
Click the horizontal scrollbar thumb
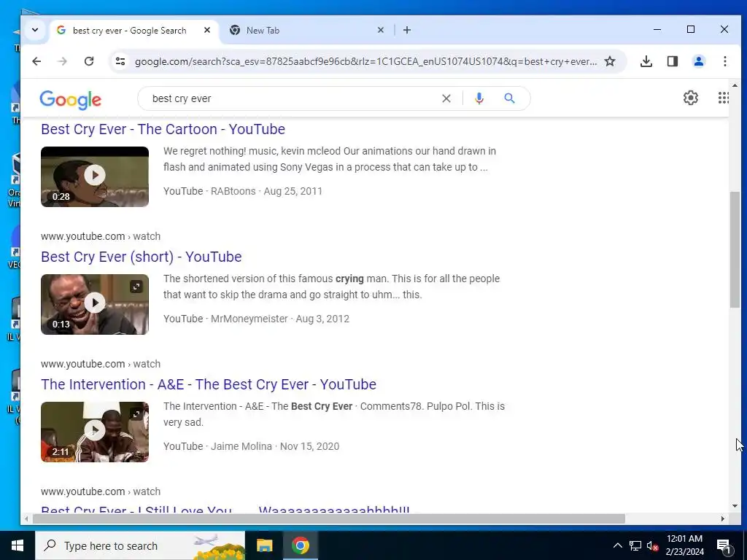[329, 518]
